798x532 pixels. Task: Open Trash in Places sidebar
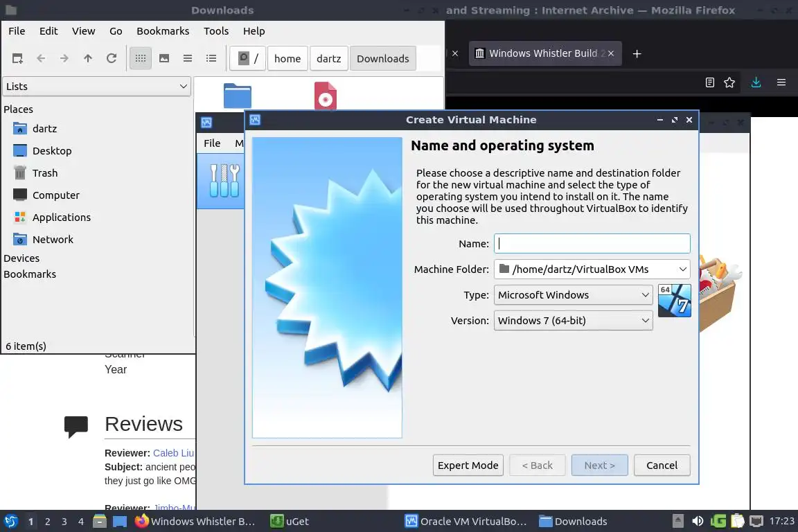45,173
